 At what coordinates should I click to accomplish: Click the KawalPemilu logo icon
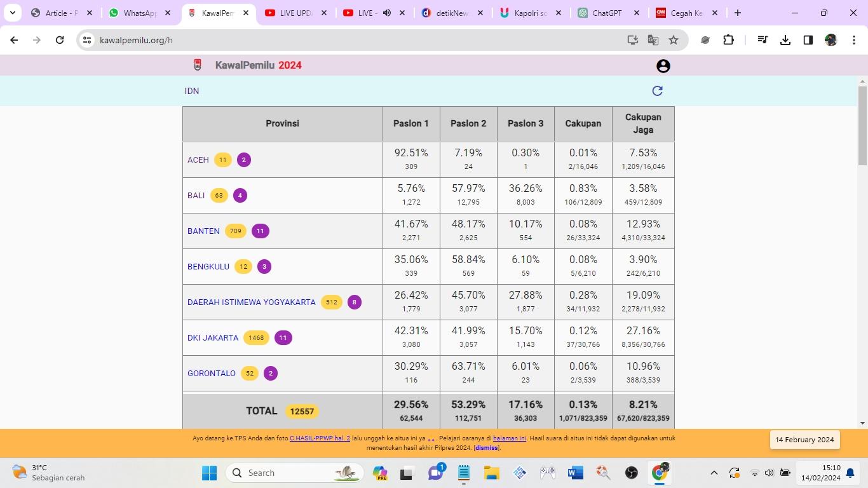pos(198,65)
